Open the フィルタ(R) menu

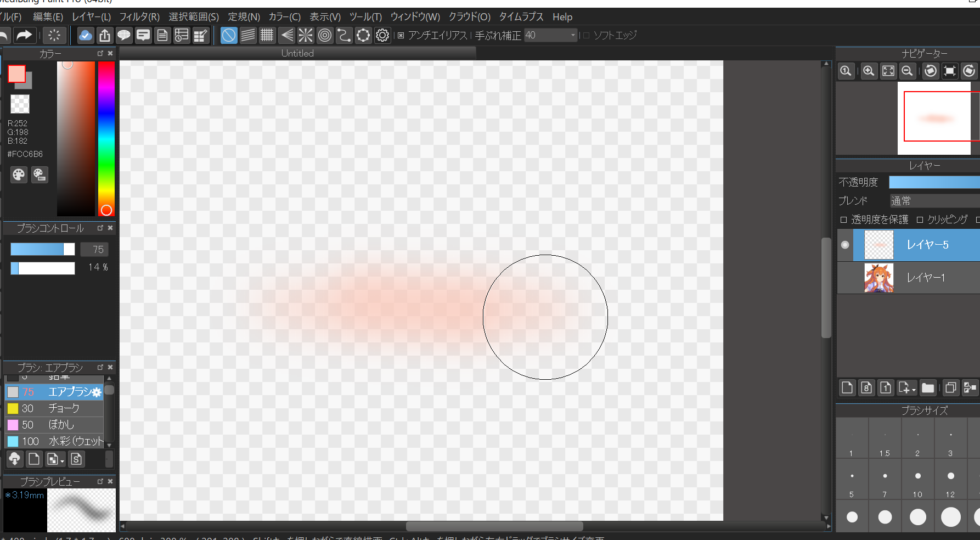pos(139,17)
